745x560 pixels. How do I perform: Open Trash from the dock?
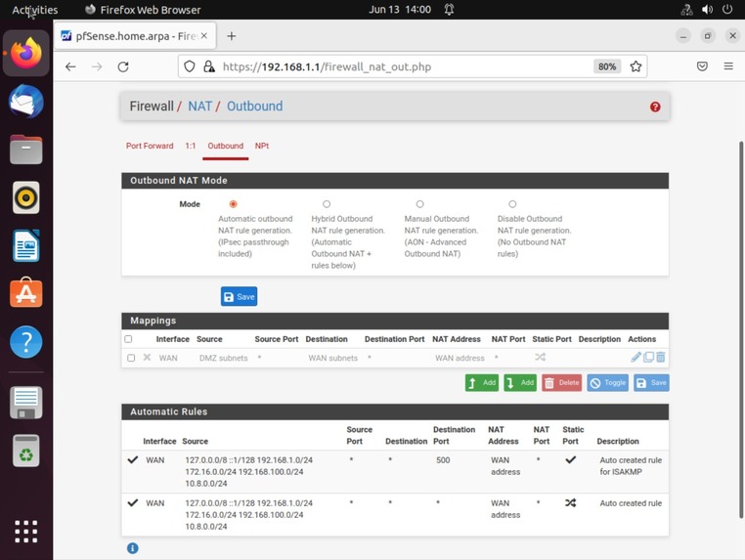(26, 451)
